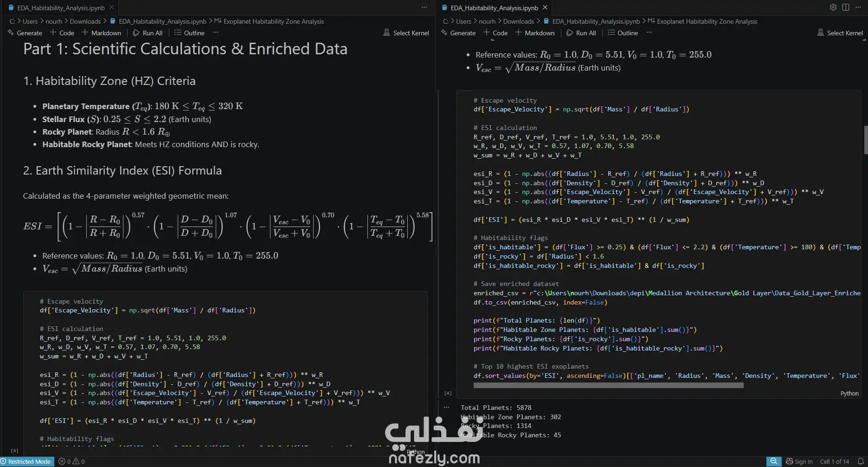Click the 'Part 1: Scientific Calculations & Enriched Data' heading
This screenshot has width=868, height=467.
[185, 49]
